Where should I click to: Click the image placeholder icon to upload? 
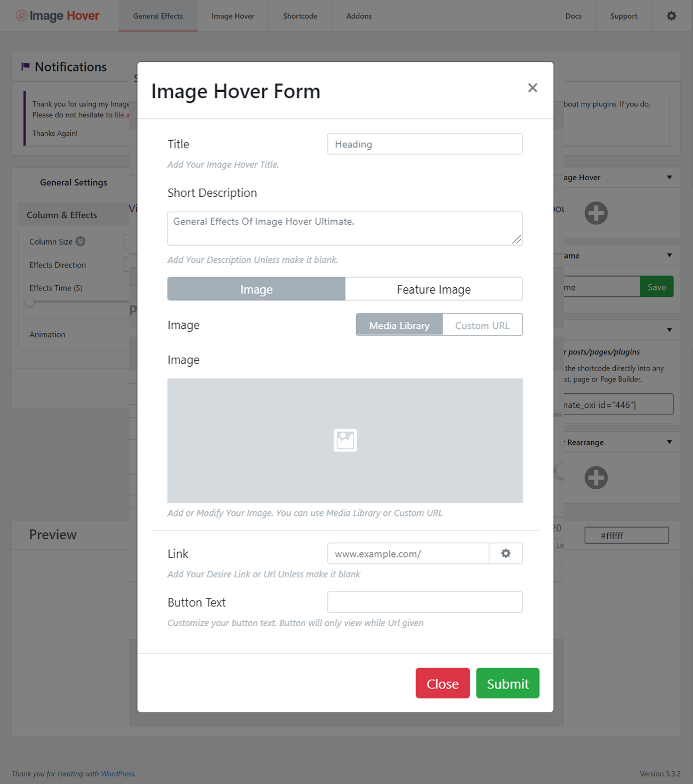click(x=345, y=440)
